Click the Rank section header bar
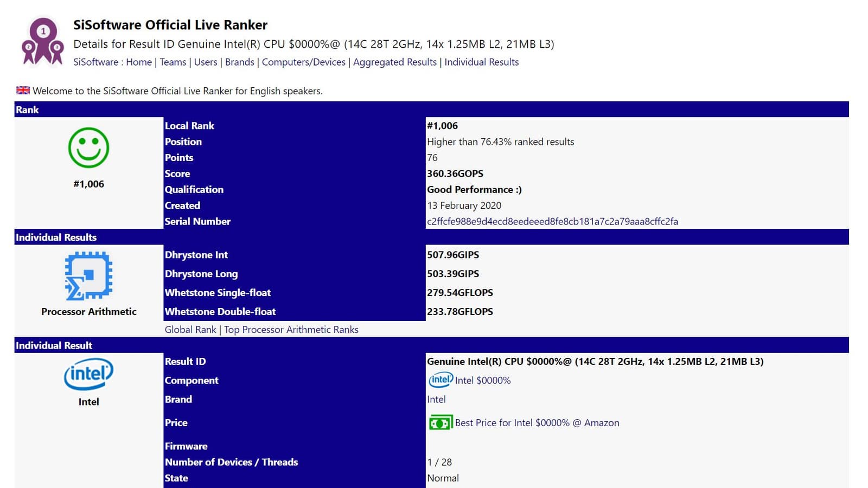Viewport: 868px width, 488px height. (432, 110)
